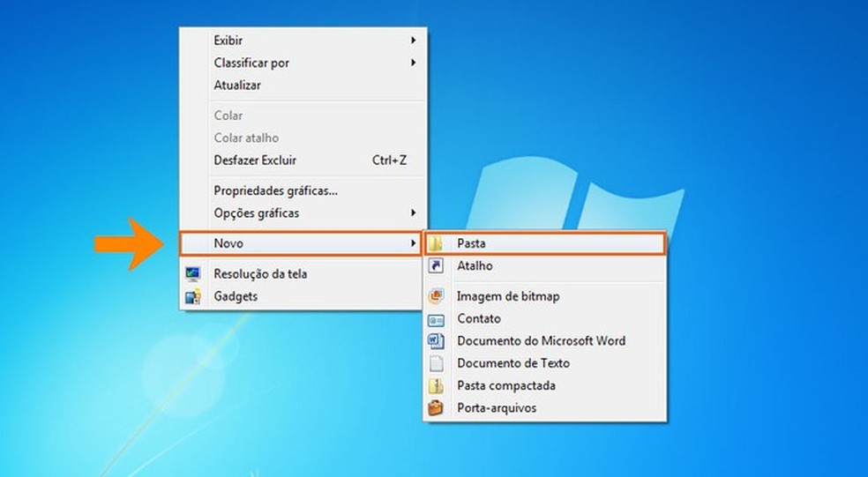Expand the Exibir submenu arrow
Screen dimensions: 868x477
click(x=413, y=41)
